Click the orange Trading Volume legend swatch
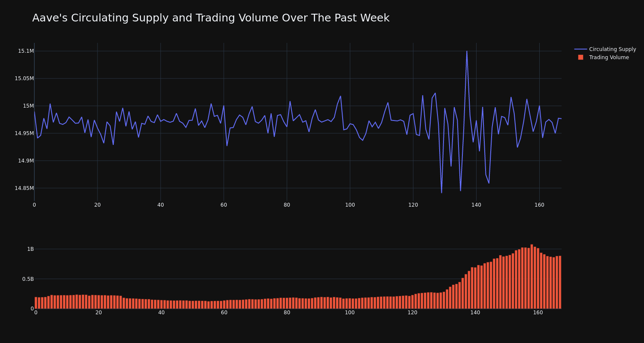 point(580,57)
